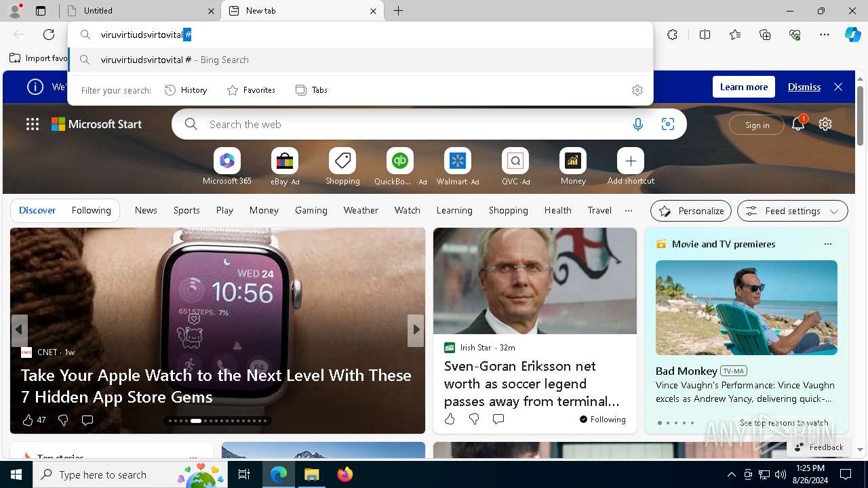Open the Walmart shortcut
Image resolution: width=868 pixels, height=488 pixels.
click(458, 167)
